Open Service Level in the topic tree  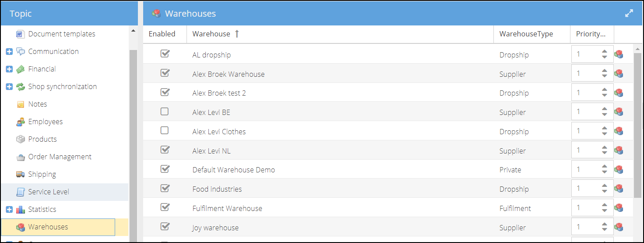(x=49, y=192)
